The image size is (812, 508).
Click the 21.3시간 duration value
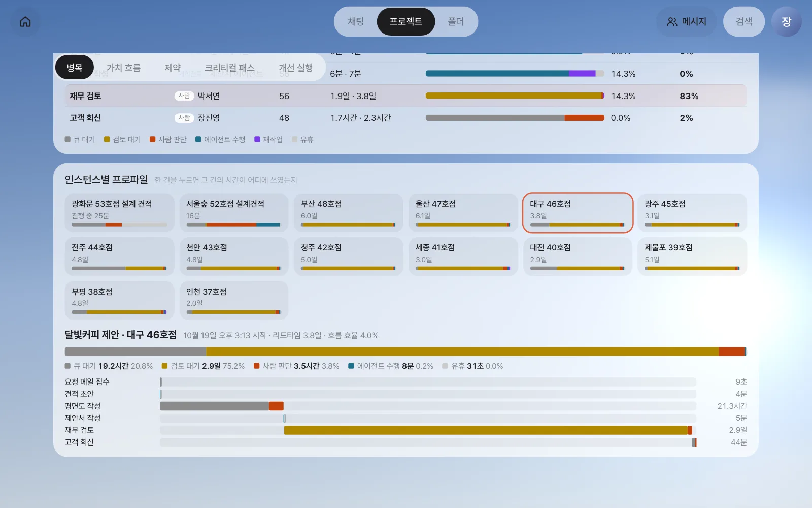point(732,406)
